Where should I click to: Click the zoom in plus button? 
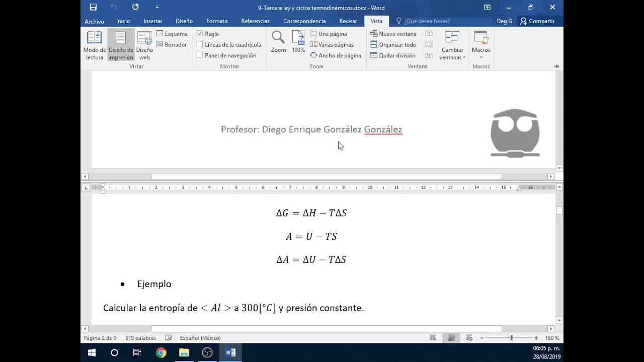coord(536,338)
